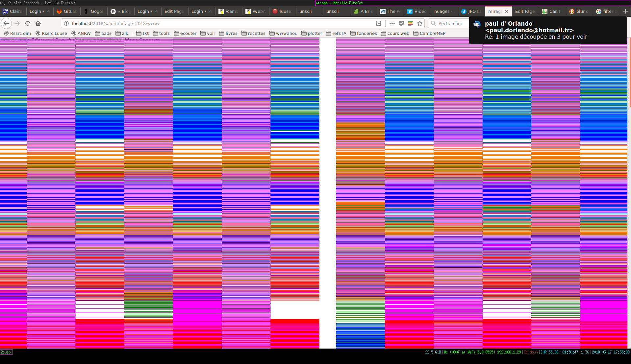Close the active mirage tab
The height and width of the screenshot is (364, 631).
pyautogui.click(x=506, y=12)
